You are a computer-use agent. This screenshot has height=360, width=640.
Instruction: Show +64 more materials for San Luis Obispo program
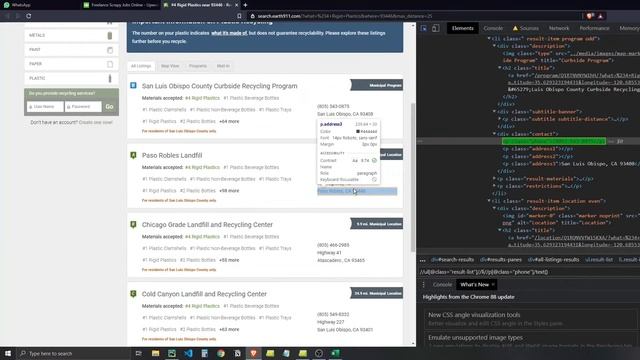pos(229,122)
